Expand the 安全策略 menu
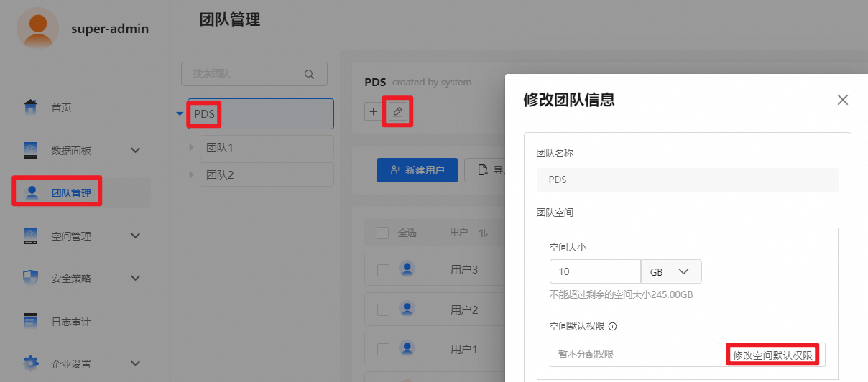868x382 pixels. tap(135, 278)
